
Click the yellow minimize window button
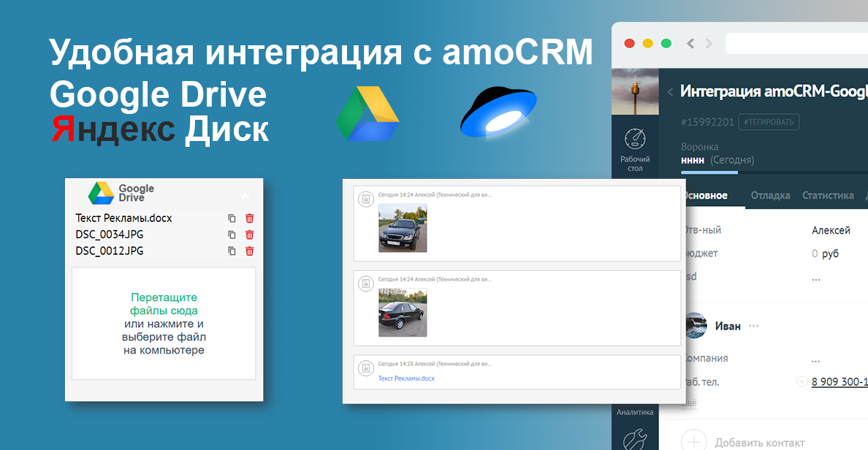[647, 43]
